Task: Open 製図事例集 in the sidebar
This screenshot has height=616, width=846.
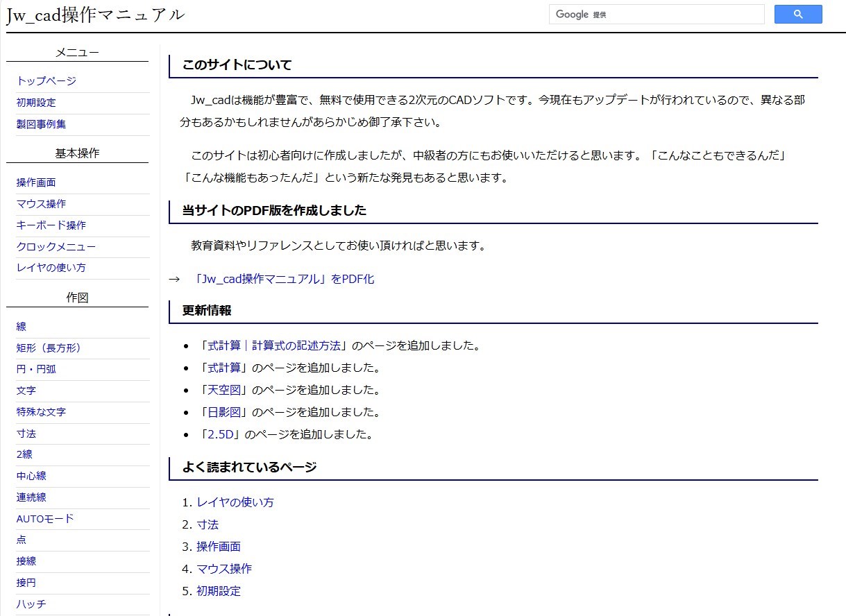Action: pyautogui.click(x=42, y=124)
